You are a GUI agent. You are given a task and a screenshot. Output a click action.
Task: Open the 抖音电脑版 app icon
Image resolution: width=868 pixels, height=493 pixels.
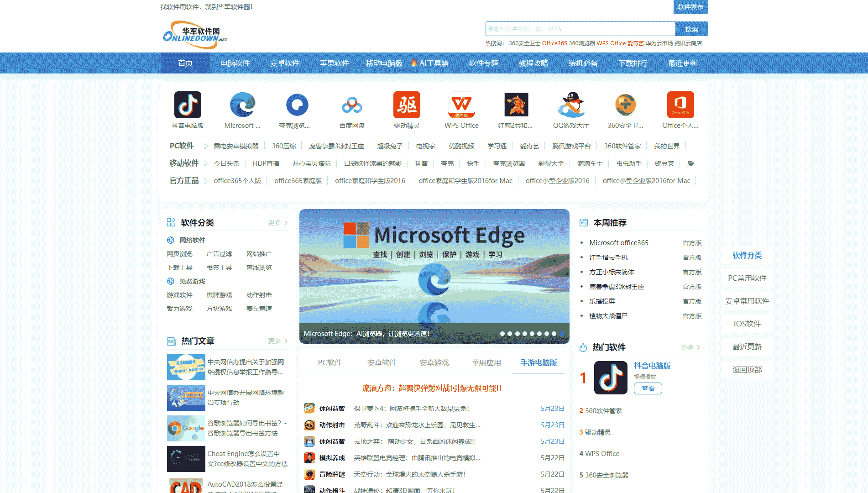click(188, 105)
